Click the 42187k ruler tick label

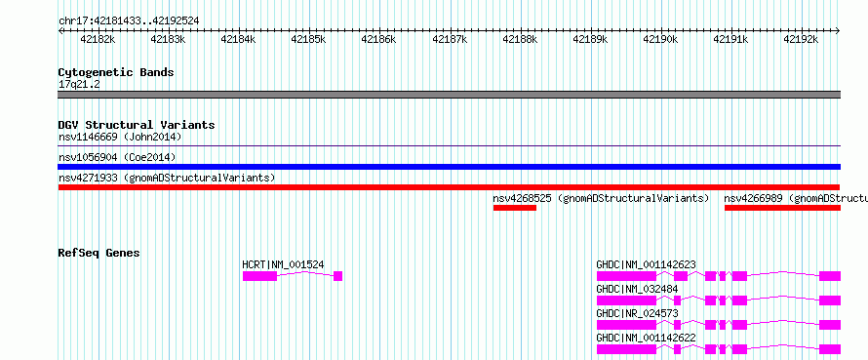coord(450,39)
